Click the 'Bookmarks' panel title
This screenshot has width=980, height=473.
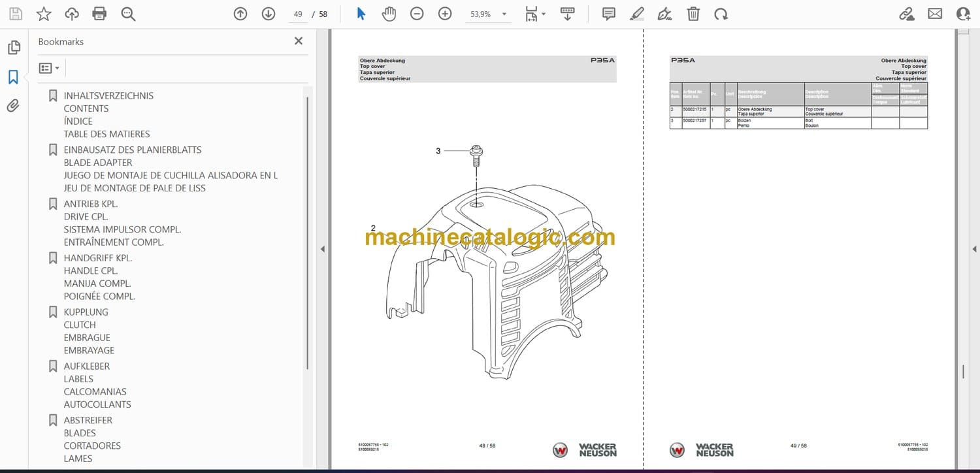click(x=61, y=41)
